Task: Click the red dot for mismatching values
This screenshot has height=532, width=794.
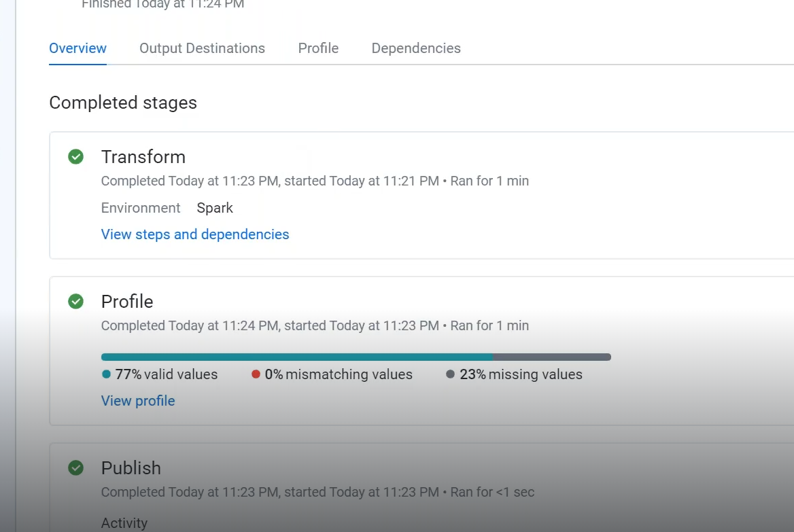Action: coord(256,374)
